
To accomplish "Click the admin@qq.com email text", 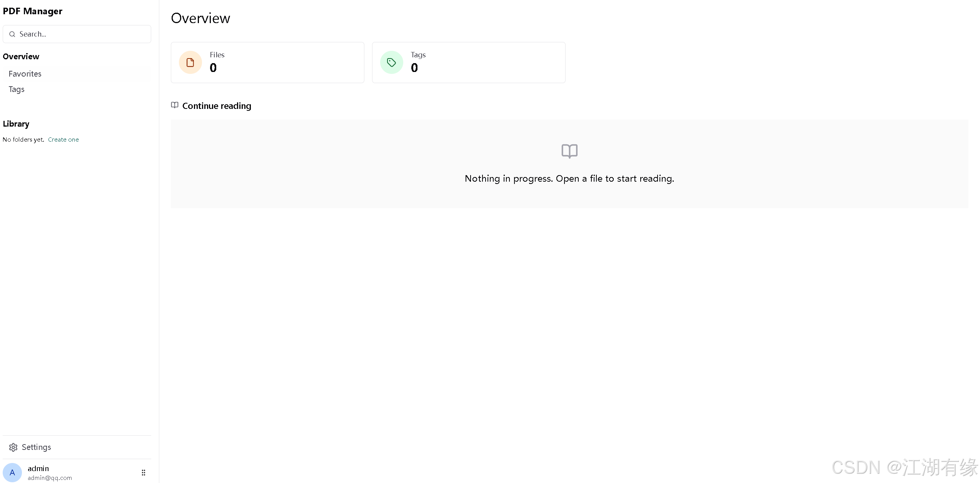I will click(50, 478).
